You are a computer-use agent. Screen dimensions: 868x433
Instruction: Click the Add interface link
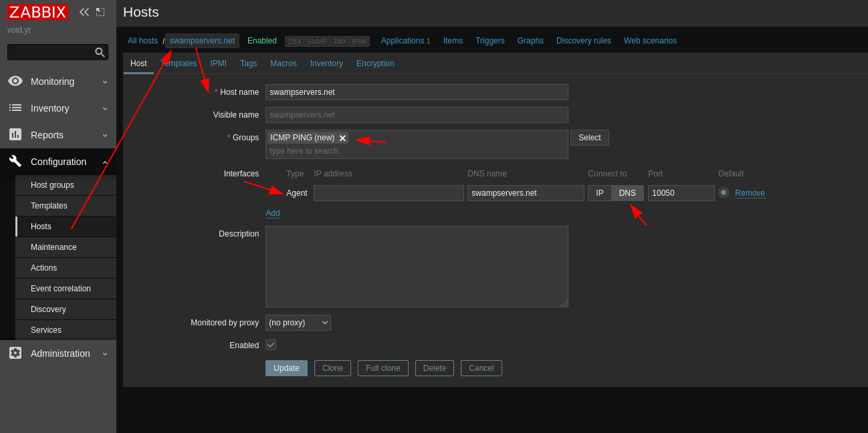point(273,213)
